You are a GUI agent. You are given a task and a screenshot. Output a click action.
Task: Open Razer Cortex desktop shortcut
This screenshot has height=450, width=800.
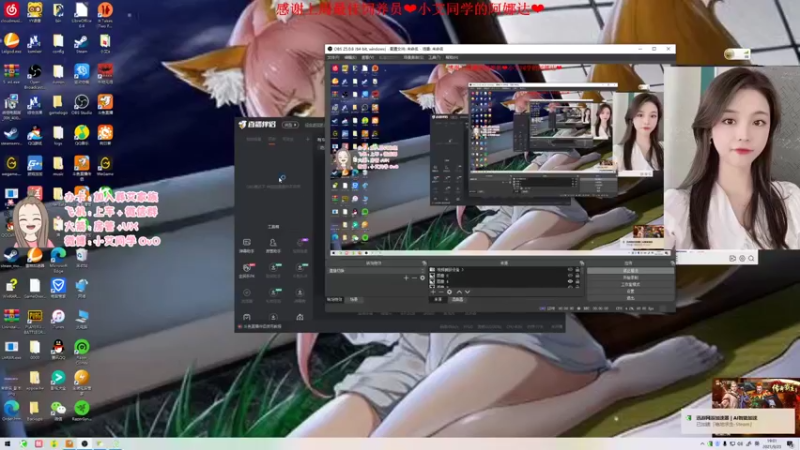coord(81,351)
